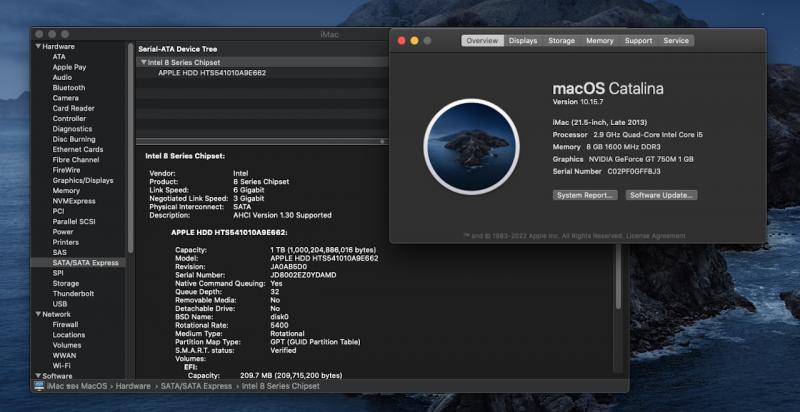This screenshot has height=412, width=800.
Task: Click the macOS Catalina island image
Action: 471,147
